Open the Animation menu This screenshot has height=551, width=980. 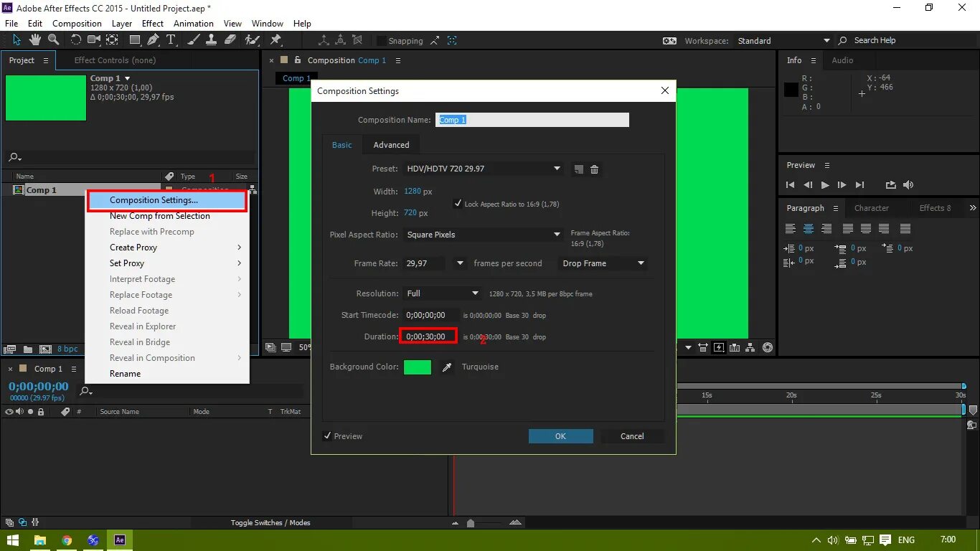coord(194,23)
